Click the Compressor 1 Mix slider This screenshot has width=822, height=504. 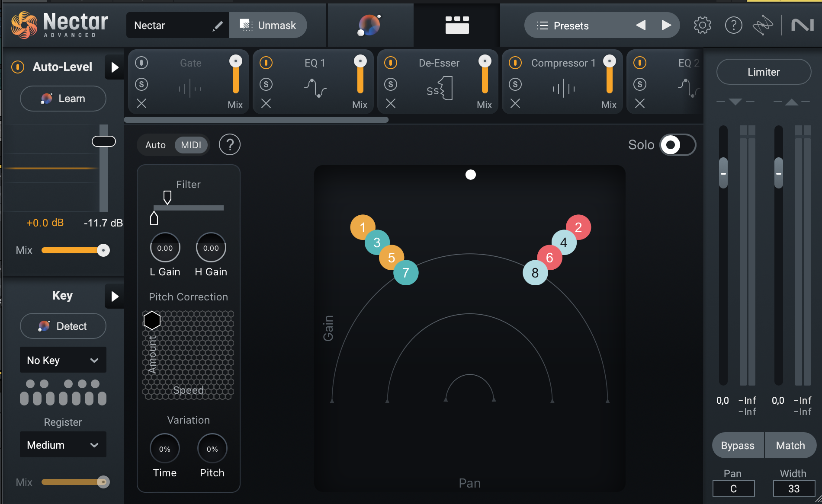(610, 74)
